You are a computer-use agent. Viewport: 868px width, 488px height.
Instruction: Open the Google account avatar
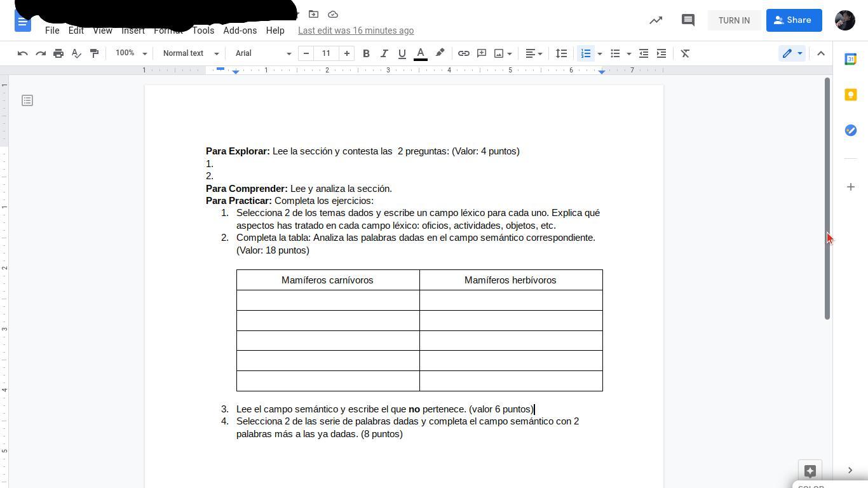pyautogui.click(x=845, y=20)
